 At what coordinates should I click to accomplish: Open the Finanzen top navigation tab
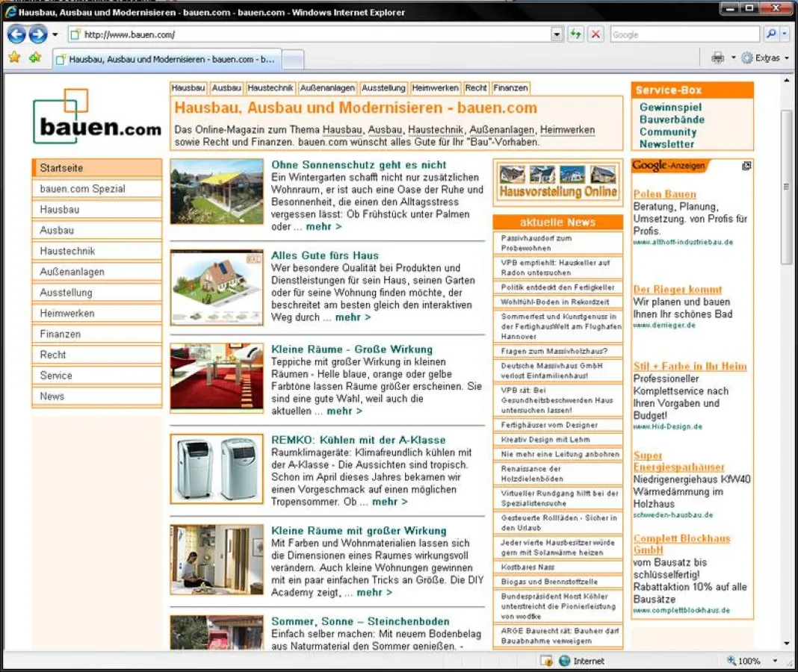click(510, 88)
